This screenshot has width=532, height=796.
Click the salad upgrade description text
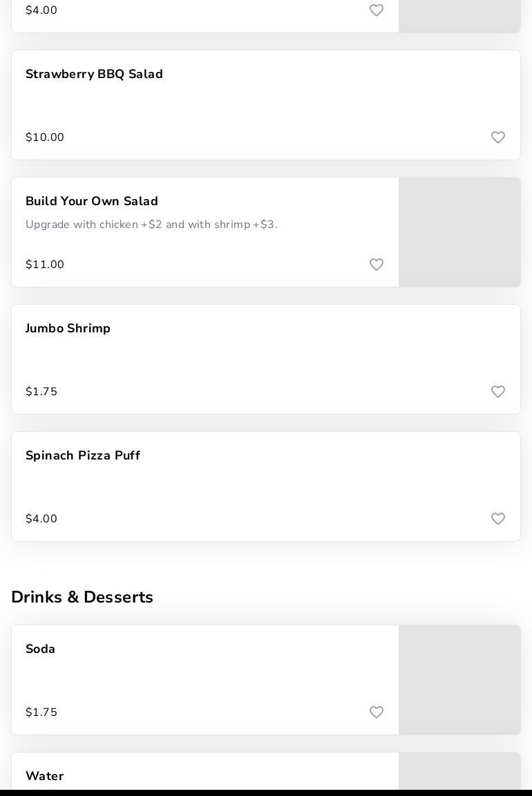click(151, 225)
